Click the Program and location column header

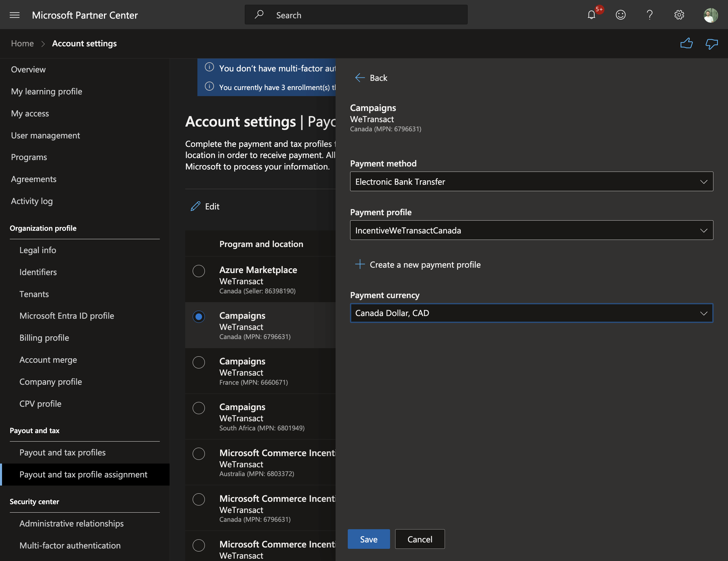click(261, 244)
